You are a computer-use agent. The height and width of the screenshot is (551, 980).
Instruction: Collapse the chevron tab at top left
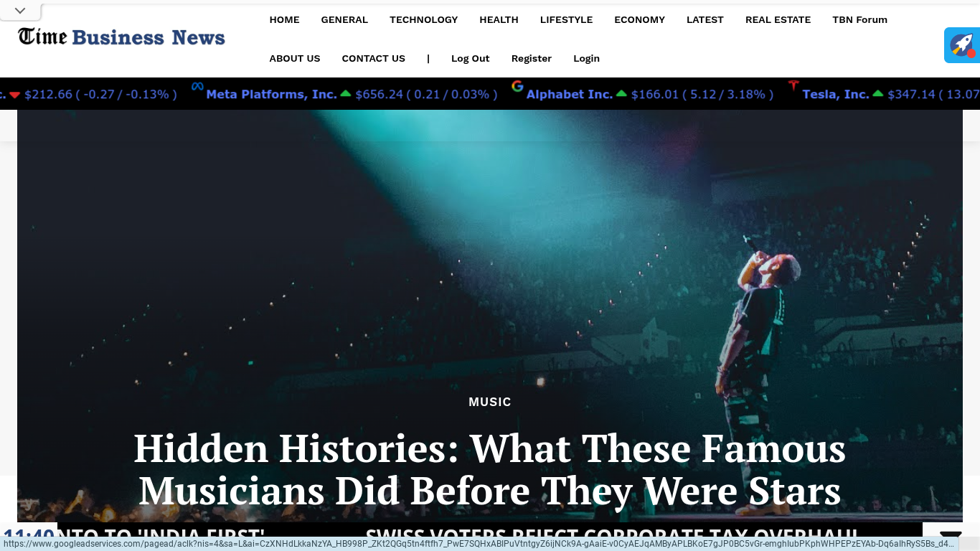[20, 11]
